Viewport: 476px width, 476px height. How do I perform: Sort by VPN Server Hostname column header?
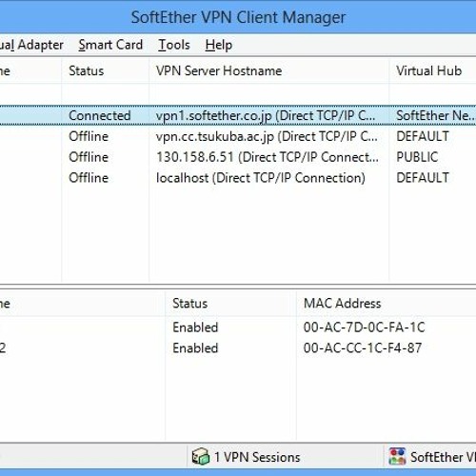pos(269,70)
